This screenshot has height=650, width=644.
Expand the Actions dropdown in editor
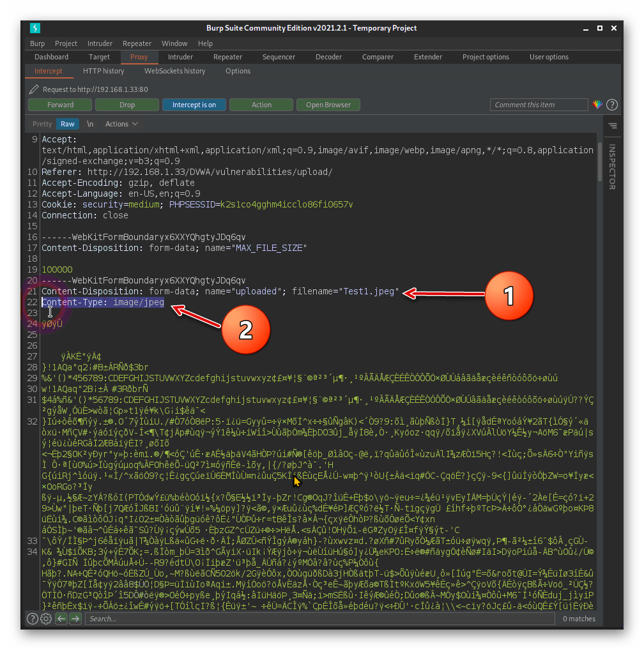coord(121,124)
